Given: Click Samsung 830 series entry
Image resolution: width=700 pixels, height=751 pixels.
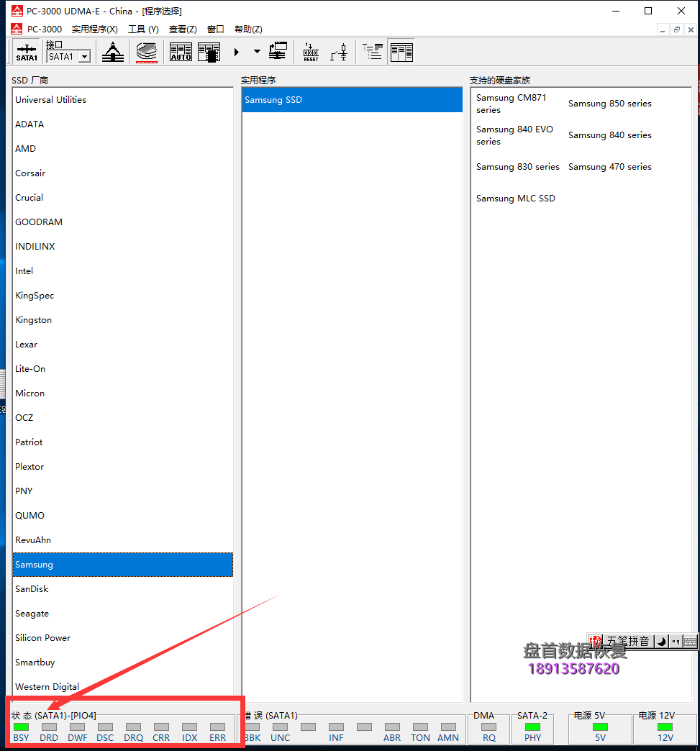Looking at the screenshot, I should coord(517,167).
